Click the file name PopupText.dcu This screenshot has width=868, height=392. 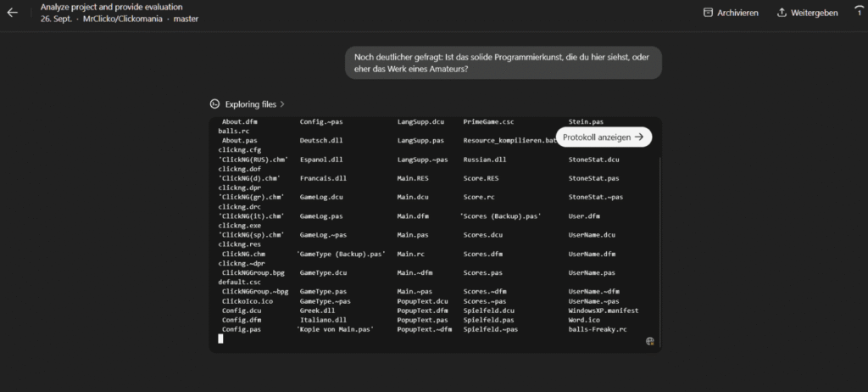422,301
